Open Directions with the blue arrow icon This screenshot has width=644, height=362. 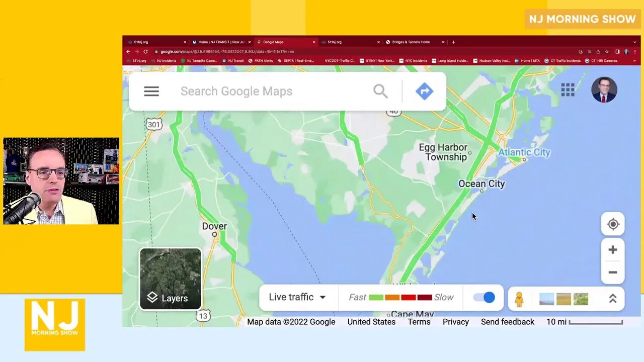tap(424, 91)
